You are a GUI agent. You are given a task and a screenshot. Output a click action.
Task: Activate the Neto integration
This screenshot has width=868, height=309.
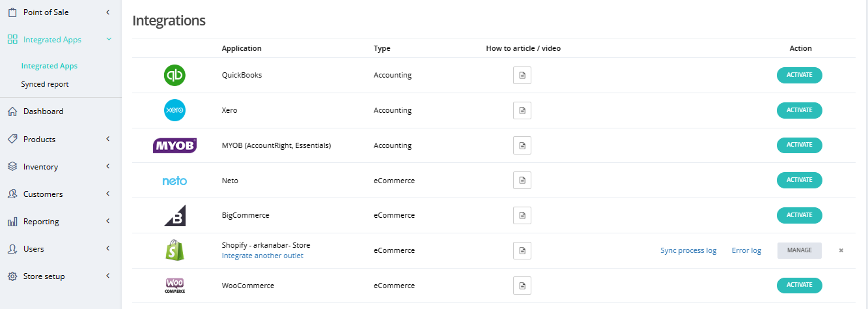(800, 180)
